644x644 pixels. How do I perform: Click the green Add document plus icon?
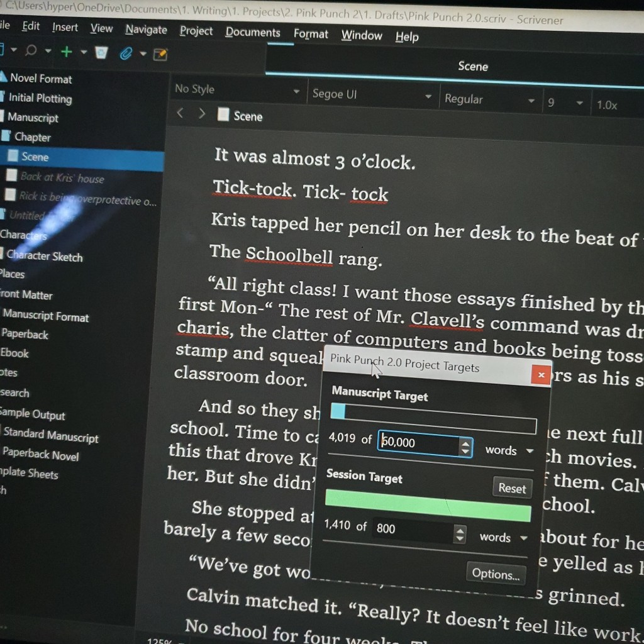66,52
